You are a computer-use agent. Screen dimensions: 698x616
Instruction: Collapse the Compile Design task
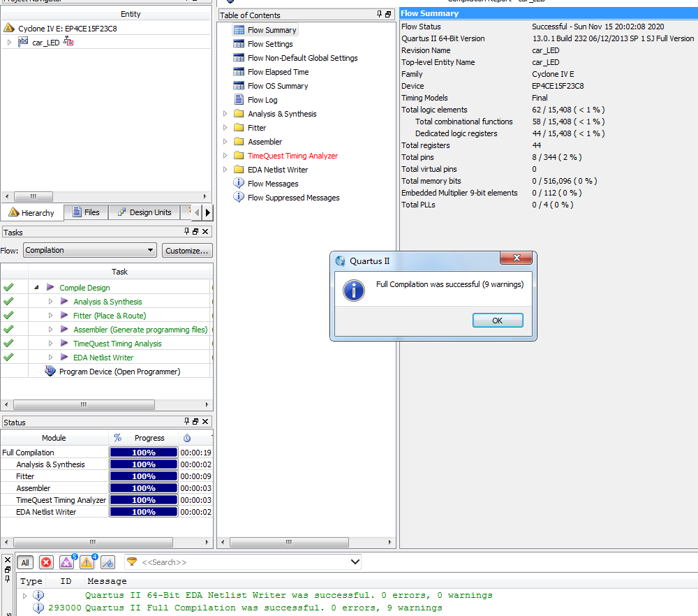(x=36, y=288)
